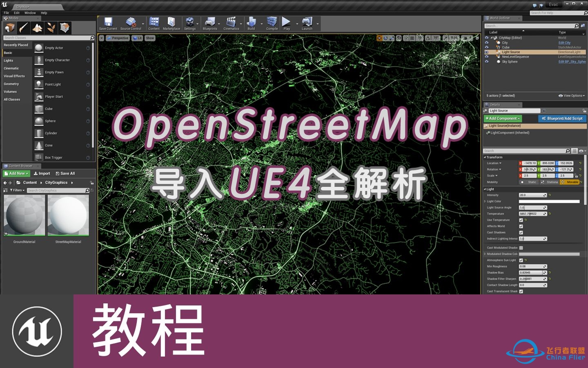Toggle visibility eye for City actor
This screenshot has width=588, height=368.
click(x=486, y=43)
